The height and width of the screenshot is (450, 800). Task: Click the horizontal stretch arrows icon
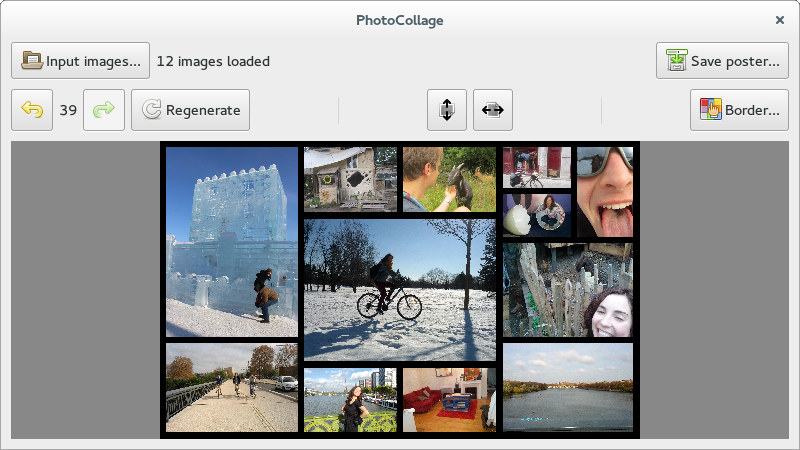[x=492, y=110]
